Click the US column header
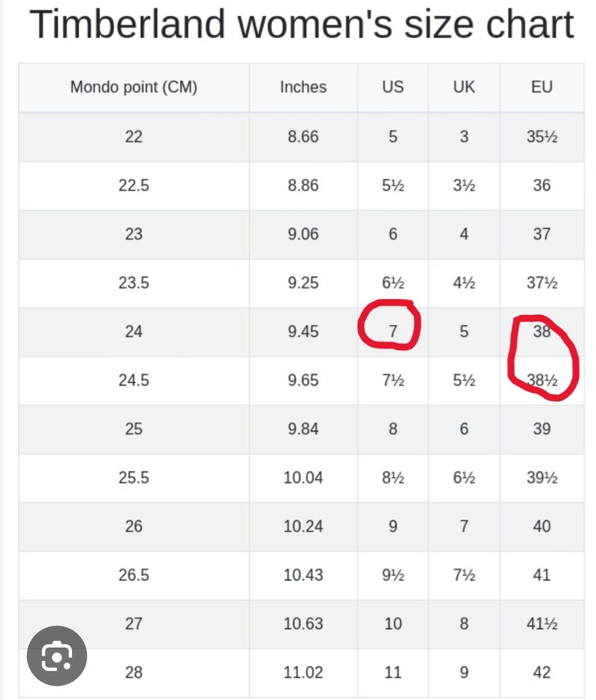Viewport: 596px width, 700px height. click(392, 87)
